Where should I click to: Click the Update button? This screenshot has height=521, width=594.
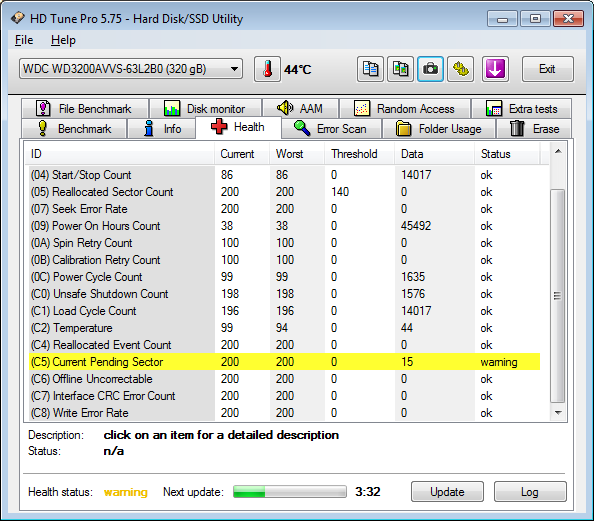click(447, 492)
